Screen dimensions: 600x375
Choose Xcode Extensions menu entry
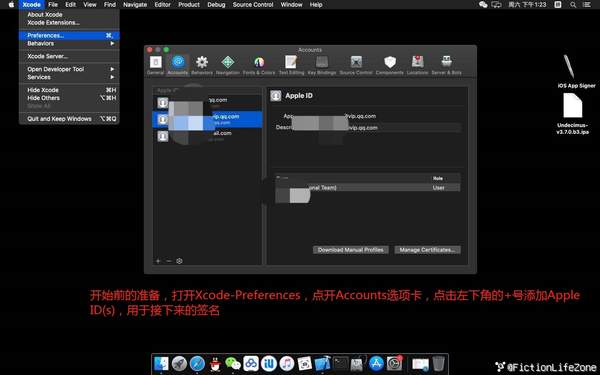[69, 23]
